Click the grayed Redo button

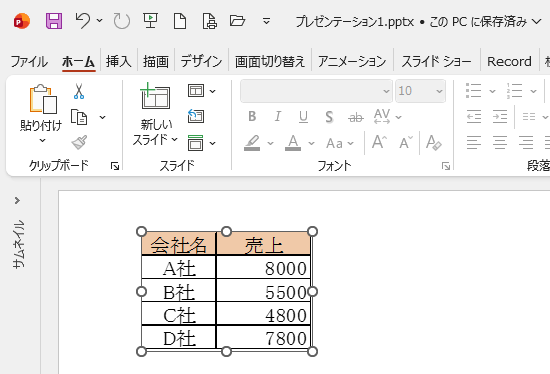pyautogui.click(x=121, y=21)
